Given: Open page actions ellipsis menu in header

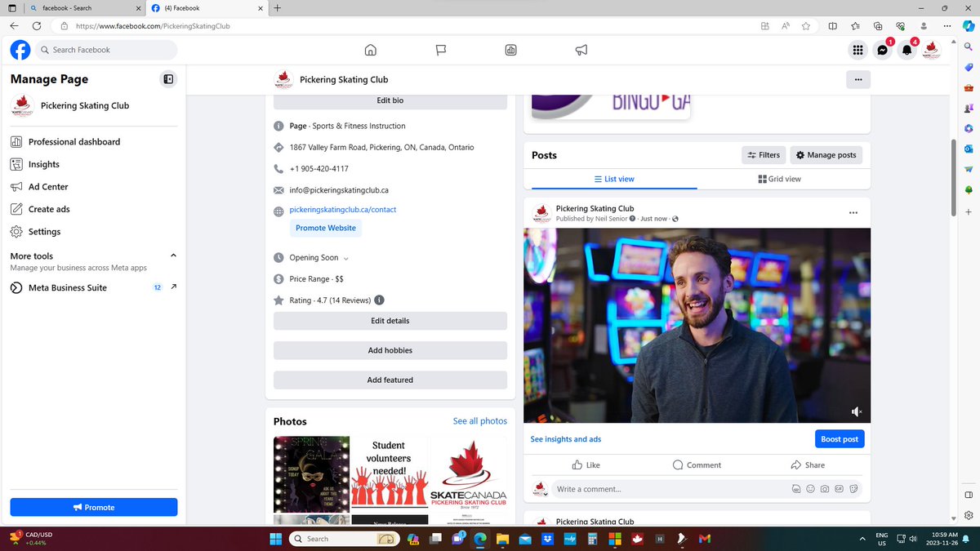Looking at the screenshot, I should coord(857,80).
